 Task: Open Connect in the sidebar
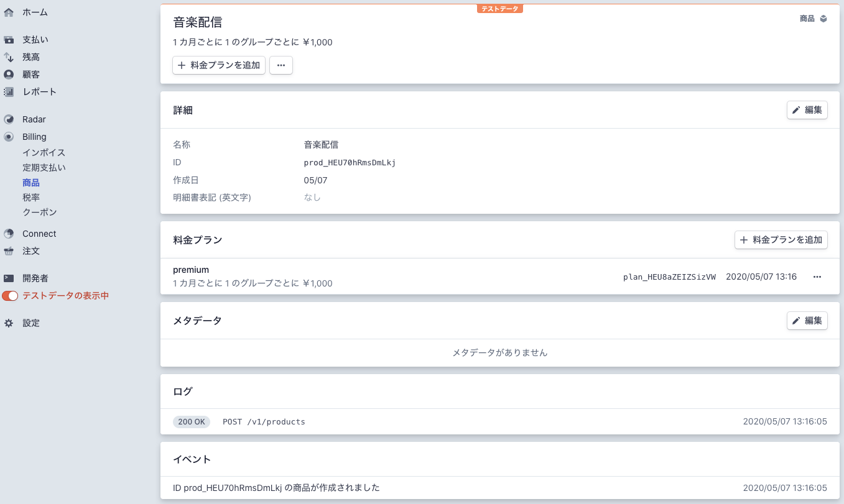tap(39, 234)
